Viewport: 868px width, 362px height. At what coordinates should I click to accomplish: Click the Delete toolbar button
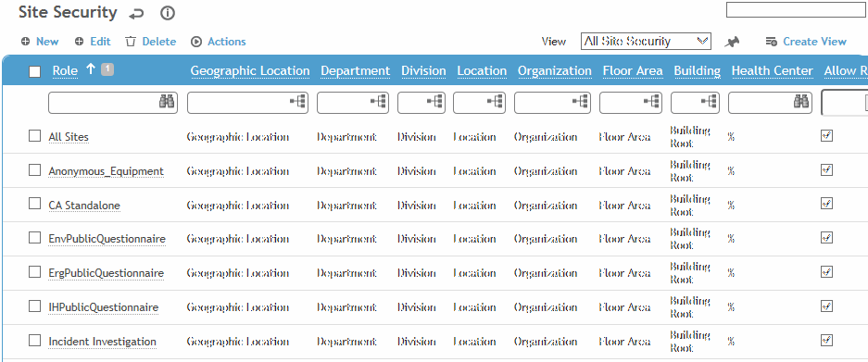coord(151,42)
